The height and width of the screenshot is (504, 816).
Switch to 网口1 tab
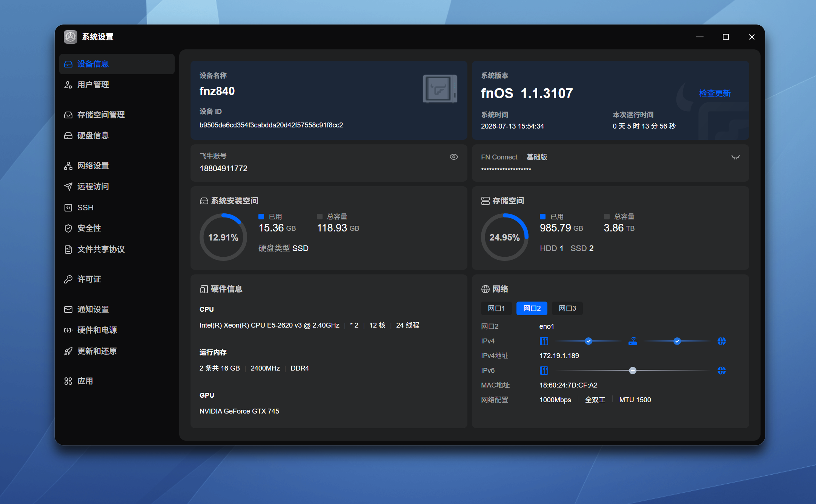click(x=496, y=308)
